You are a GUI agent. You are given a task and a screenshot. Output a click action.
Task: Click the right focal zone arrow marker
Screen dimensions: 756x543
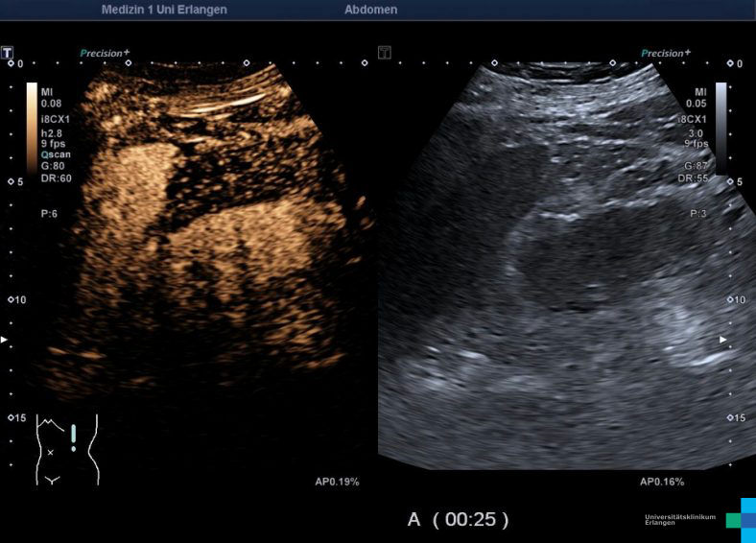(724, 339)
